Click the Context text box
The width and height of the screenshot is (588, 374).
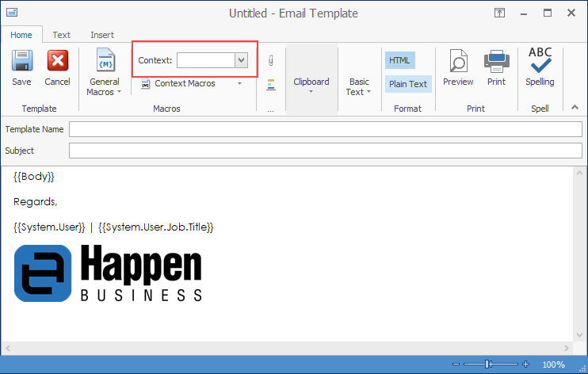(206, 60)
